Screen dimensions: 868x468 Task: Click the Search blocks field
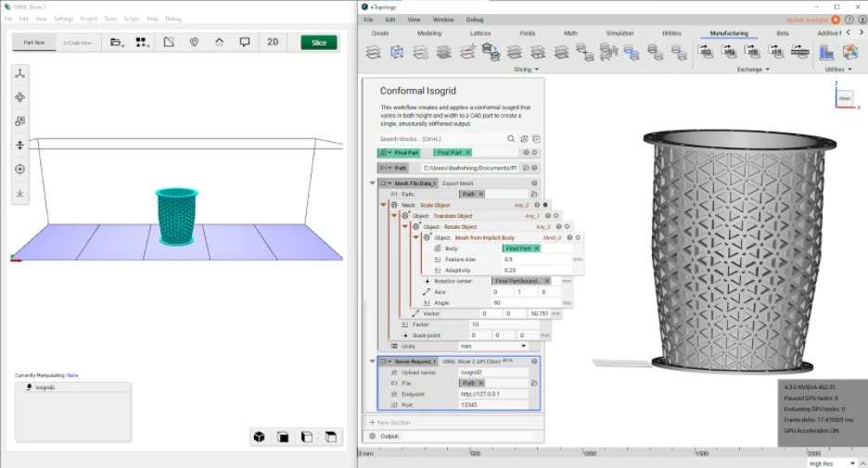click(x=441, y=139)
